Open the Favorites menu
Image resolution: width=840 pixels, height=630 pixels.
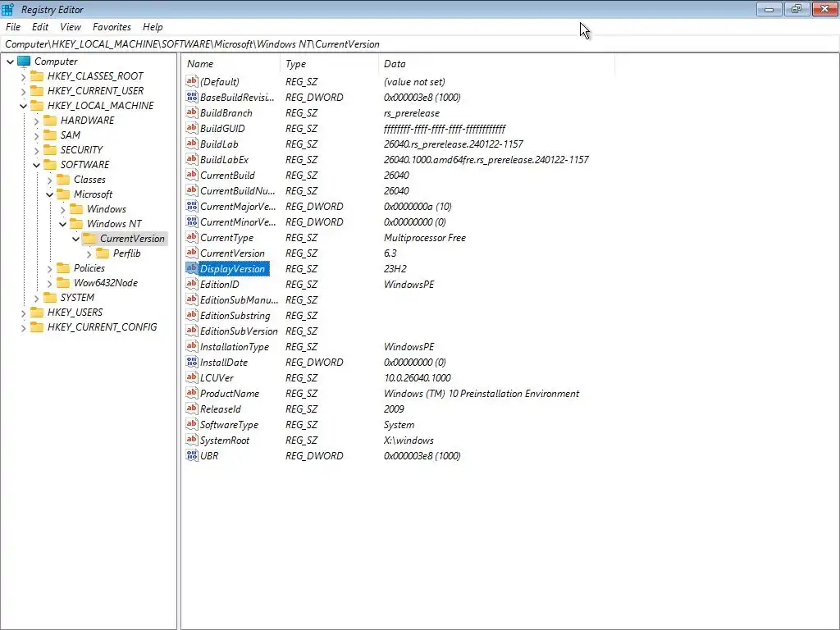112,27
